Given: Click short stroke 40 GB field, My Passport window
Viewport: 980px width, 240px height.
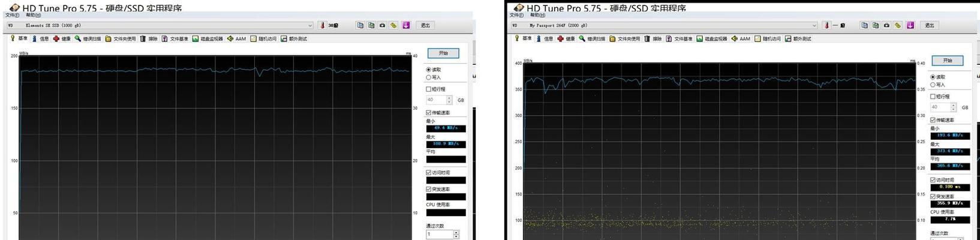Looking at the screenshot, I should pos(940,107).
